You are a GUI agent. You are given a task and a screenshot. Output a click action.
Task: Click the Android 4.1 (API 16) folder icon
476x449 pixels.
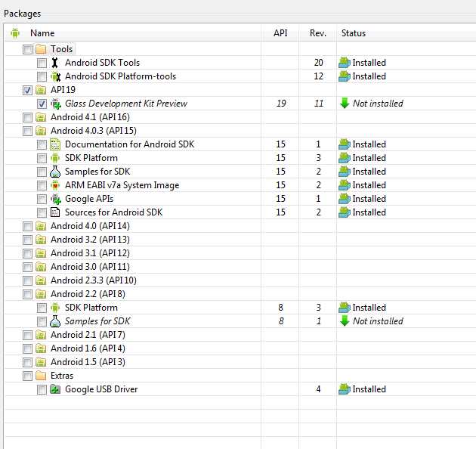(41, 117)
